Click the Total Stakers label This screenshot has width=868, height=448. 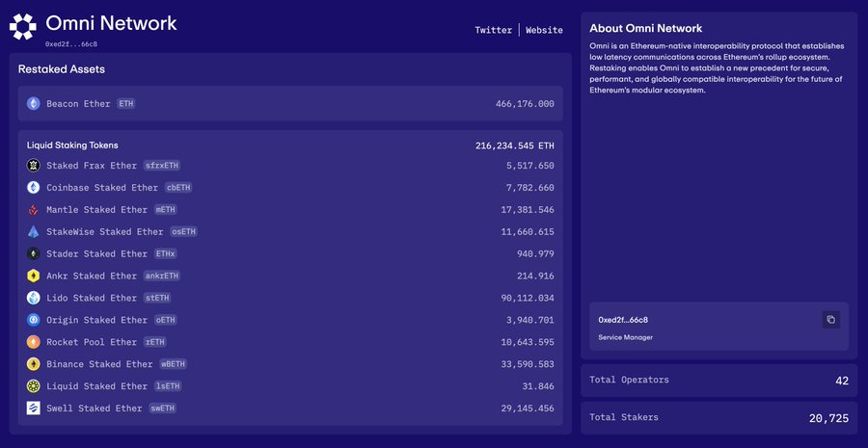tap(624, 417)
